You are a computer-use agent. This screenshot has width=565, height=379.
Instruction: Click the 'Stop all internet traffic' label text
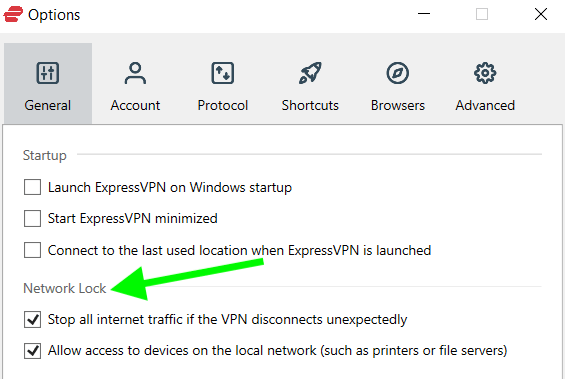[227, 320]
